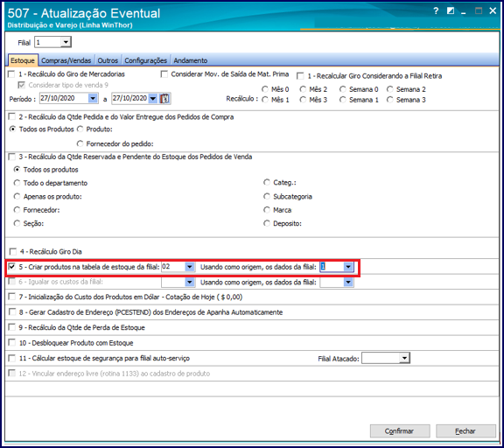Switch to the Compras/Vendas tab

pyautogui.click(x=66, y=60)
